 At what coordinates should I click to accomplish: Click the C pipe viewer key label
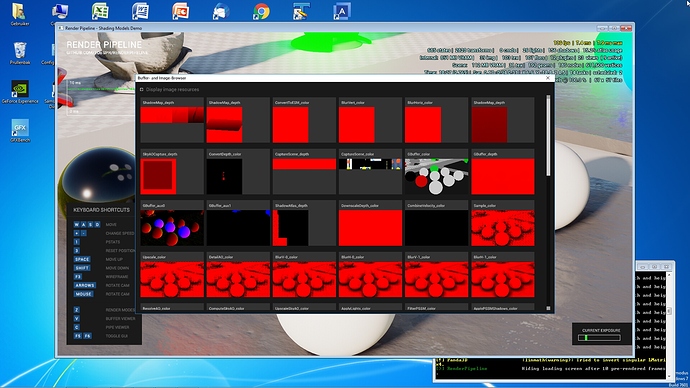[77, 327]
